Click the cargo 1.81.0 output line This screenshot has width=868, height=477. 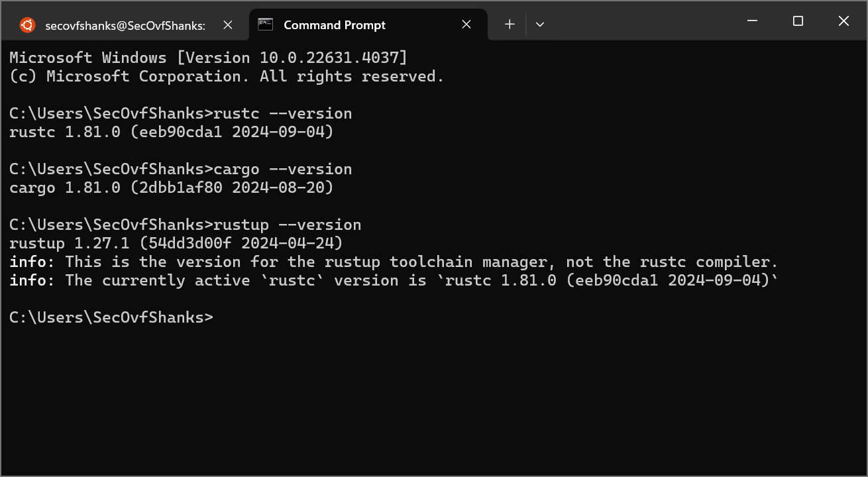171,187
